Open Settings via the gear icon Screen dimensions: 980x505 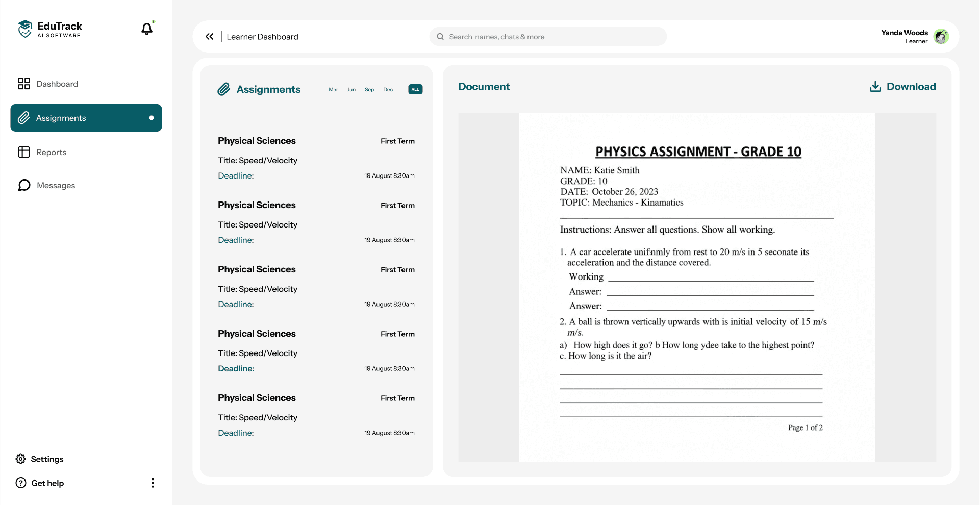20,459
